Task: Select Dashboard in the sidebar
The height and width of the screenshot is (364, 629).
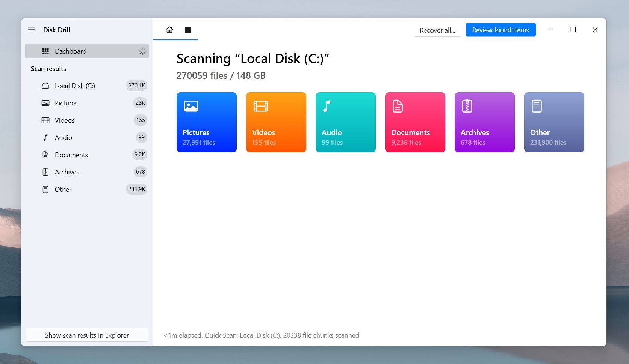Action: click(87, 51)
